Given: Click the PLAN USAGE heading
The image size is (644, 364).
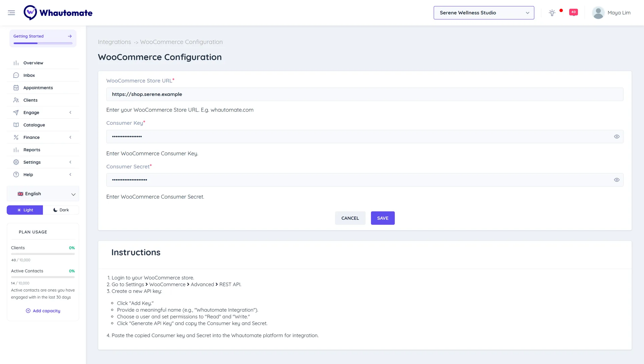Looking at the screenshot, I should tap(33, 232).
